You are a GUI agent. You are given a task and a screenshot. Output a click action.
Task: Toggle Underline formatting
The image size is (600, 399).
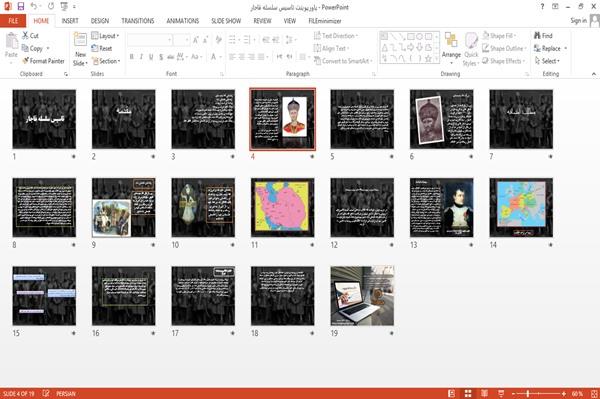[151, 57]
